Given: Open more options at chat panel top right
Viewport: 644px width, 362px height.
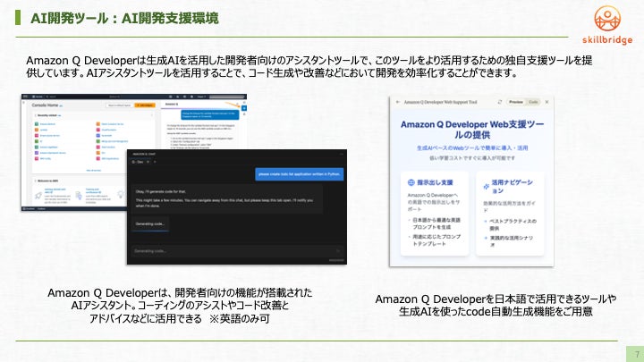Looking at the screenshot, I should 342,154.
